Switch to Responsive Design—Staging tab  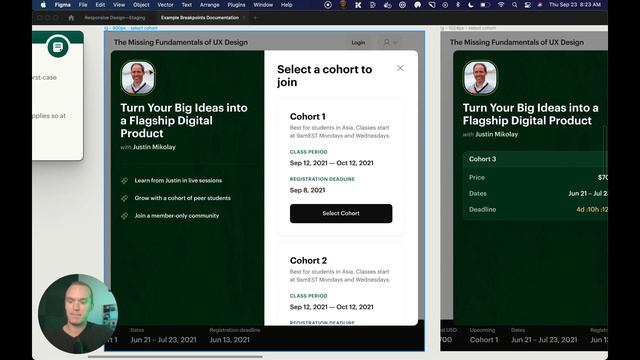pyautogui.click(x=115, y=18)
